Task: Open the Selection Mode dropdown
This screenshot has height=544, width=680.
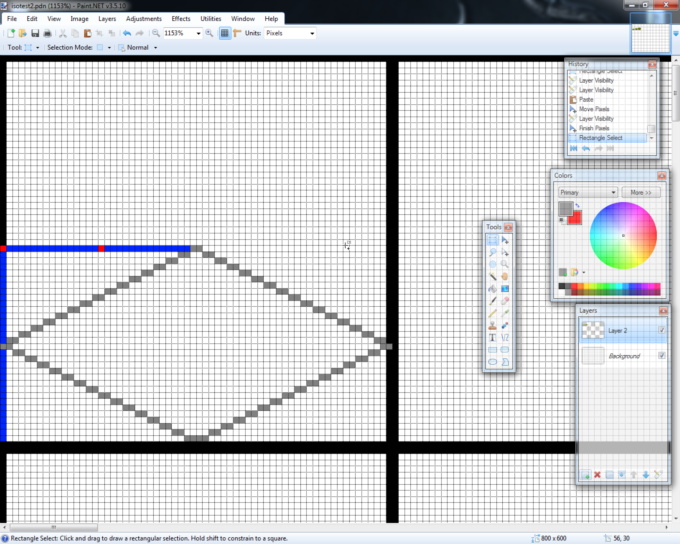Action: pyautogui.click(x=109, y=48)
